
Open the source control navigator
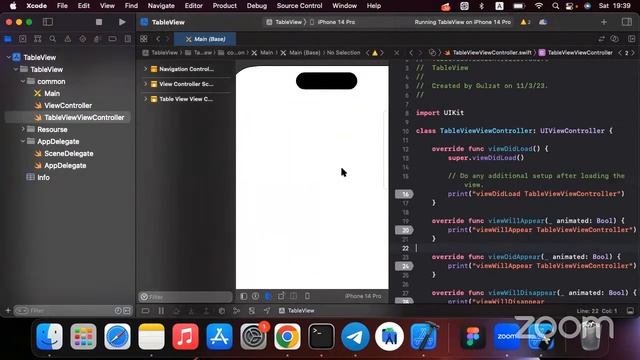[22, 39]
